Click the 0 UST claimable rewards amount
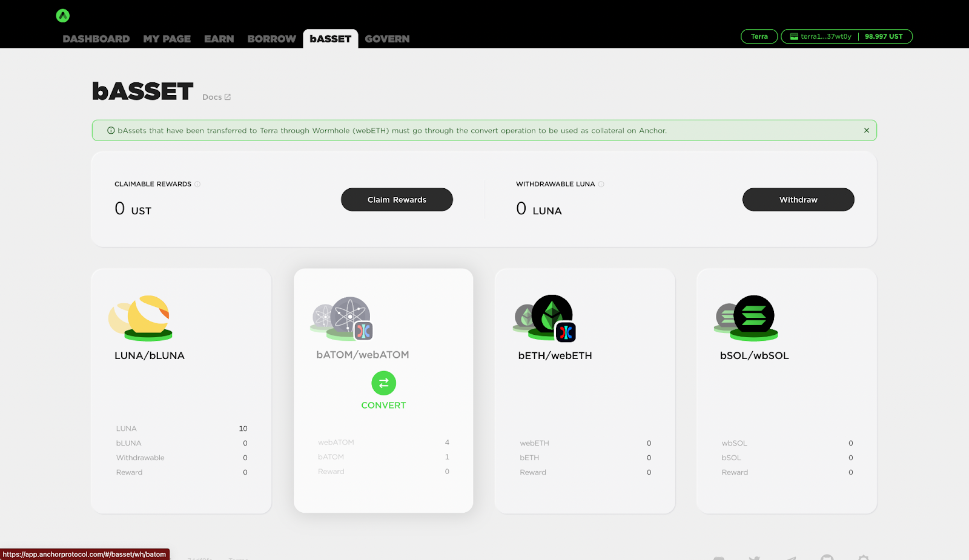969x560 pixels. point(133,209)
